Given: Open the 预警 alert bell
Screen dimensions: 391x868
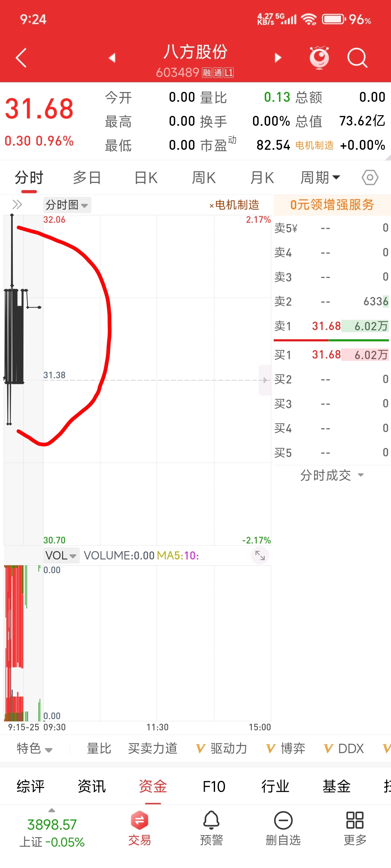Looking at the screenshot, I should click(x=212, y=829).
